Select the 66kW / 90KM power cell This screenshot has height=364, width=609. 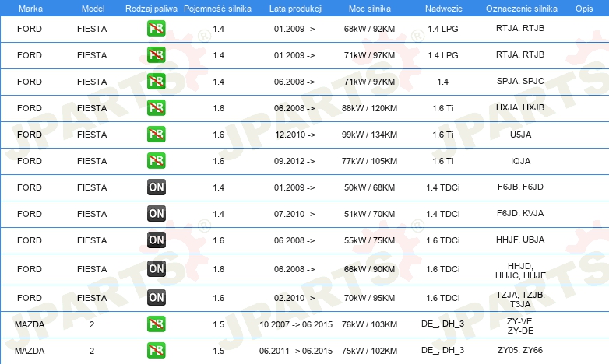tap(369, 269)
